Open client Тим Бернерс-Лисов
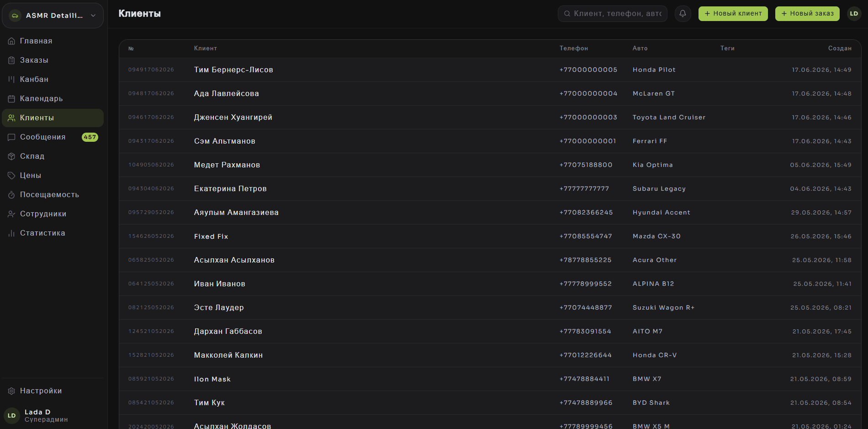 [233, 70]
